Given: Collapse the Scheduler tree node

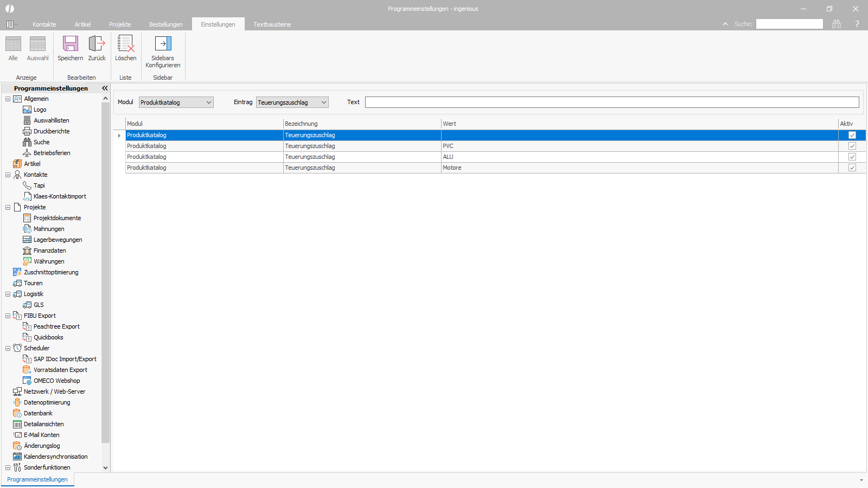Looking at the screenshot, I should (x=8, y=348).
